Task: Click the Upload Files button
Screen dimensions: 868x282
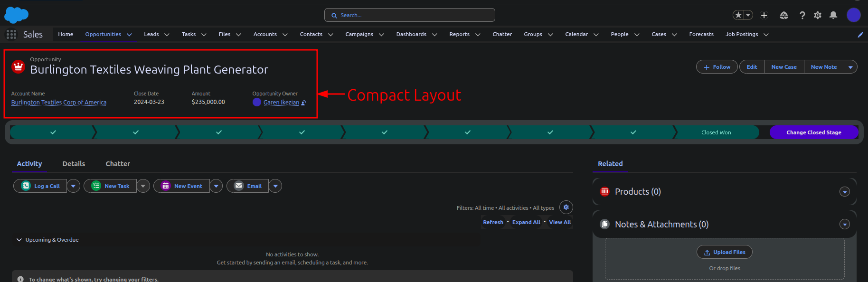Action: click(725, 252)
